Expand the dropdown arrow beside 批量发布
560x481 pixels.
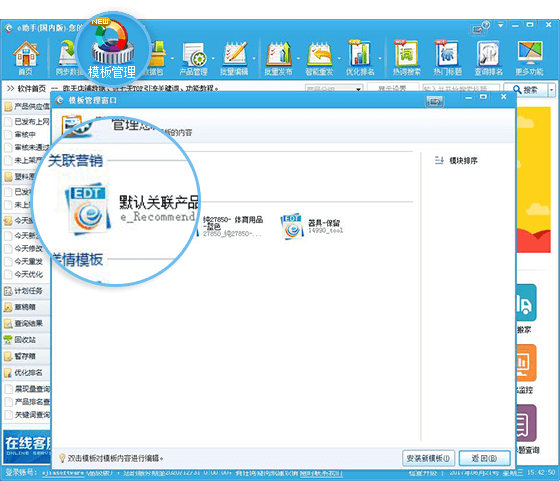point(298,59)
